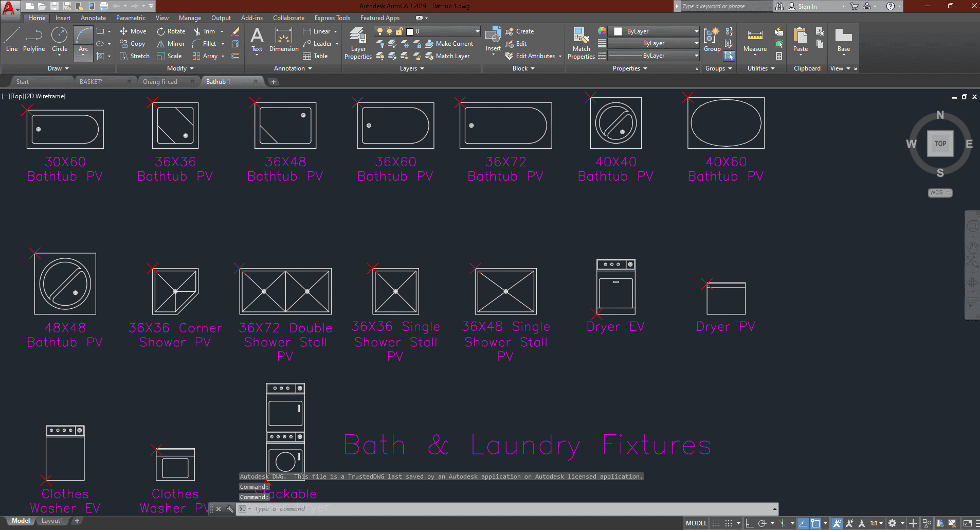Click the Quick Calculator icon in Utilities
980x530 pixels.
779,56
